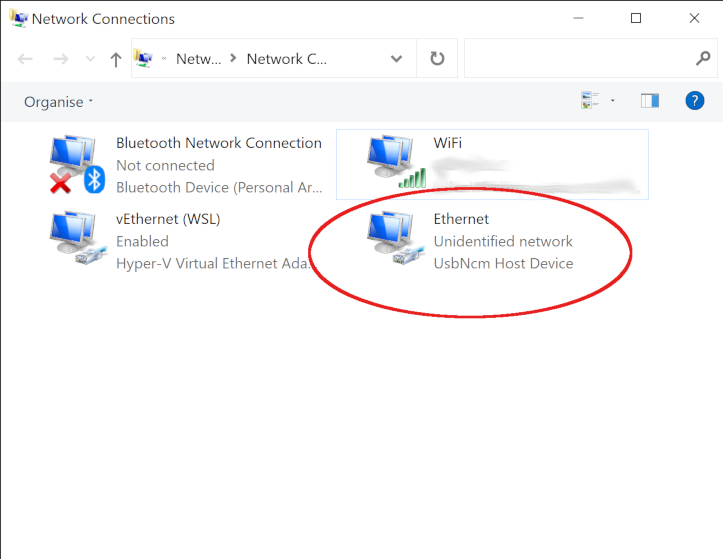The height and width of the screenshot is (559, 723).
Task: Click the Network Connections breadcrumb segment
Action: (x=286, y=59)
